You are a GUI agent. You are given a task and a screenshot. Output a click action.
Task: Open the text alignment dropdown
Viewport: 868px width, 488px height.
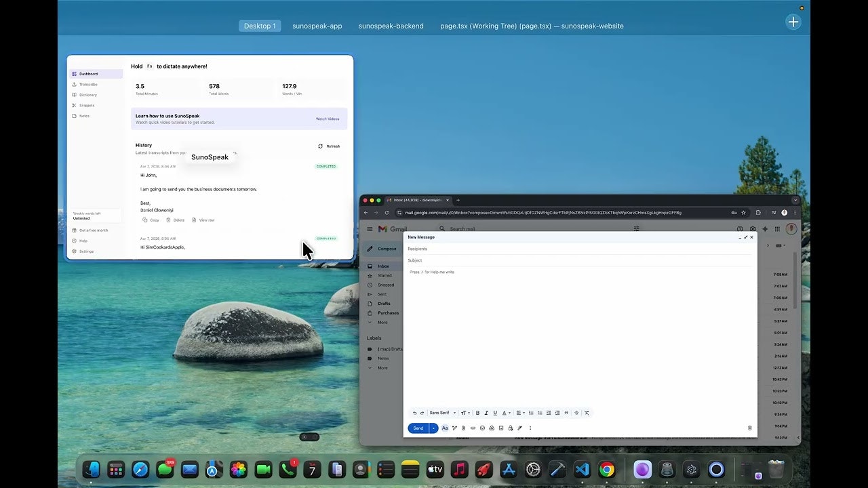520,413
